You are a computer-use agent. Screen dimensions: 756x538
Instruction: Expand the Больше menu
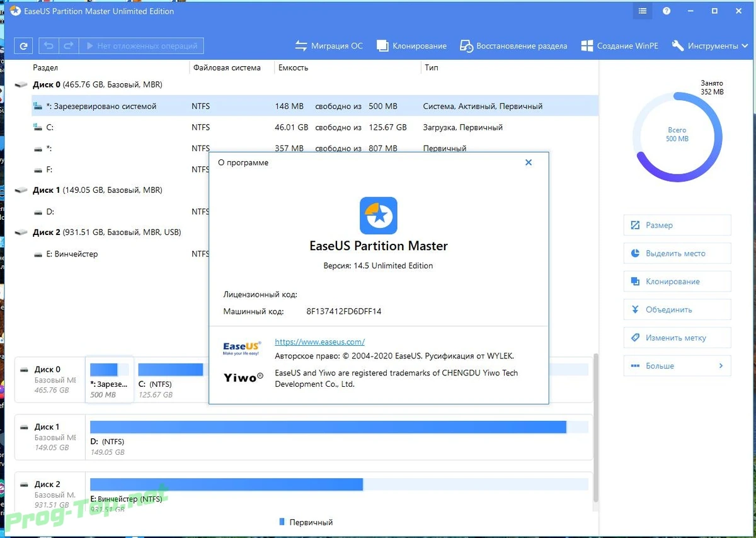[677, 365]
